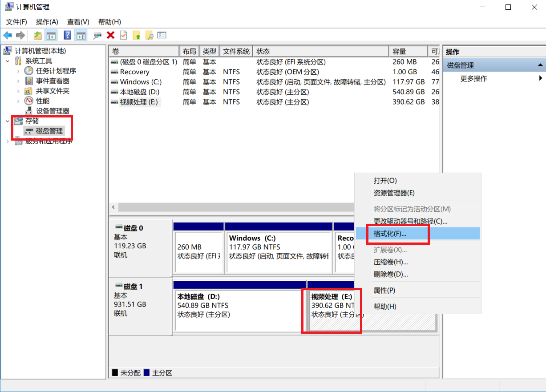Viewport: 546px width, 392px height.
Task: Click the red X delete icon in toolbar
Action: 110,35
